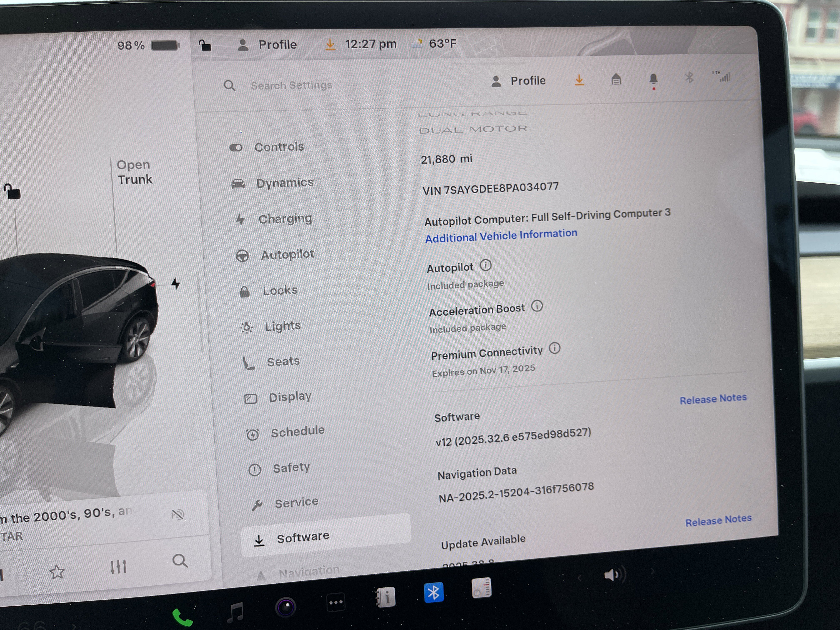
Task: Open the three-dots app launcher
Action: click(x=336, y=602)
